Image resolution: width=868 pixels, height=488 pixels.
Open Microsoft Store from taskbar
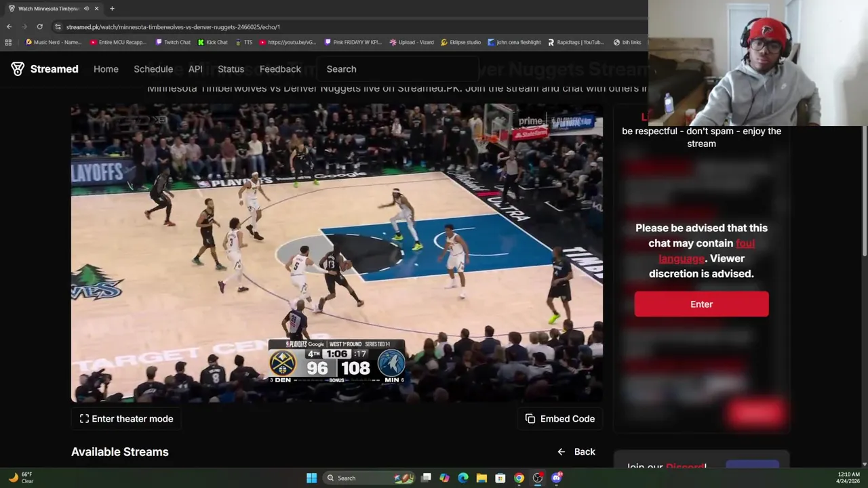500,478
